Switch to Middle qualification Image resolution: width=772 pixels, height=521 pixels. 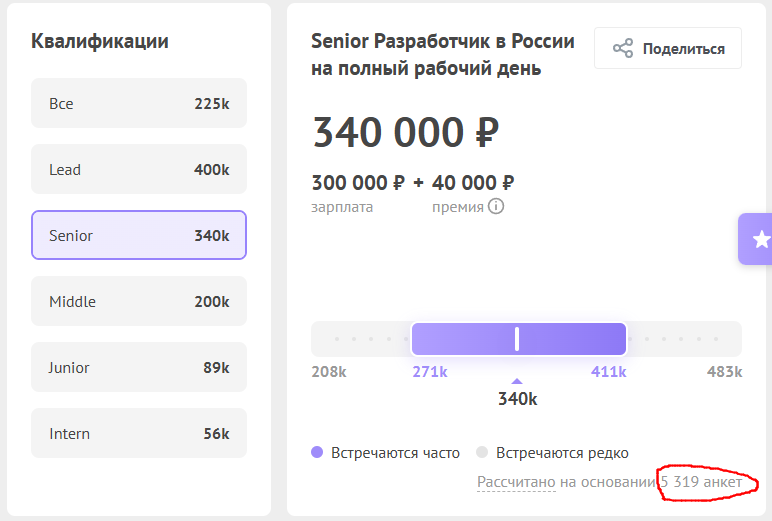[x=139, y=302]
